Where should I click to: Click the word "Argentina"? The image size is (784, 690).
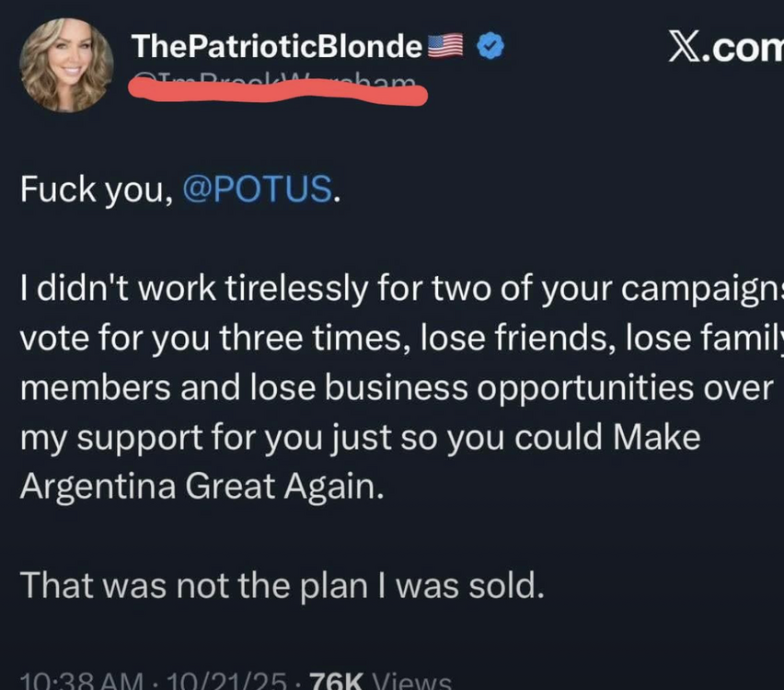tap(98, 486)
